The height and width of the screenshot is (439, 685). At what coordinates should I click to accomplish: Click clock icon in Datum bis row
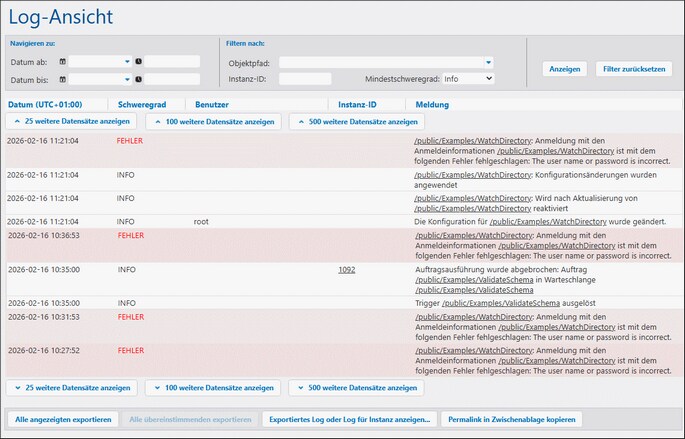[x=138, y=80]
